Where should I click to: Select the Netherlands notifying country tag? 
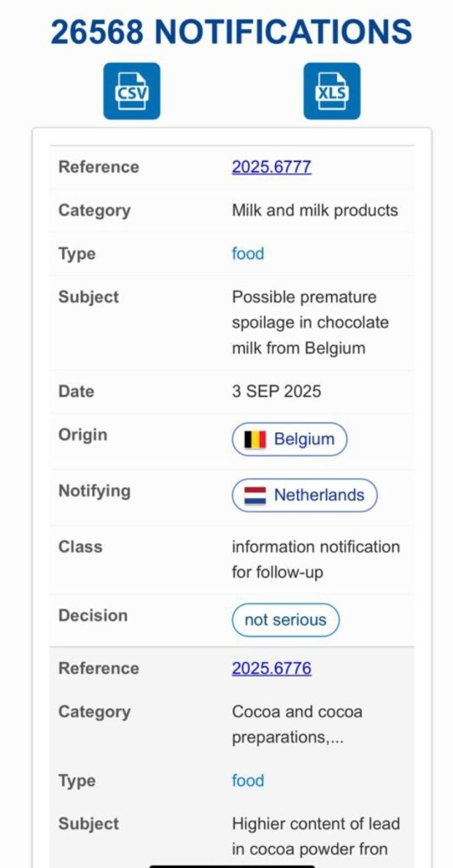304,495
